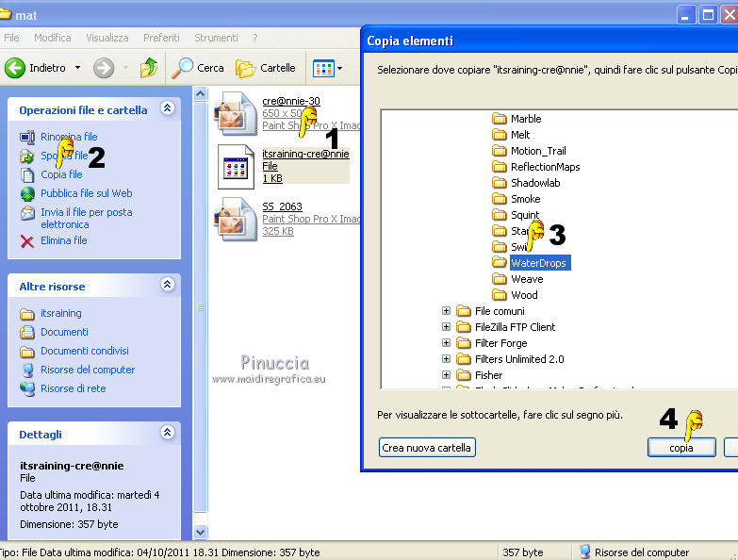This screenshot has width=738, height=560.
Task: Open the Indietro history dropdown arrow
Action: click(77, 68)
